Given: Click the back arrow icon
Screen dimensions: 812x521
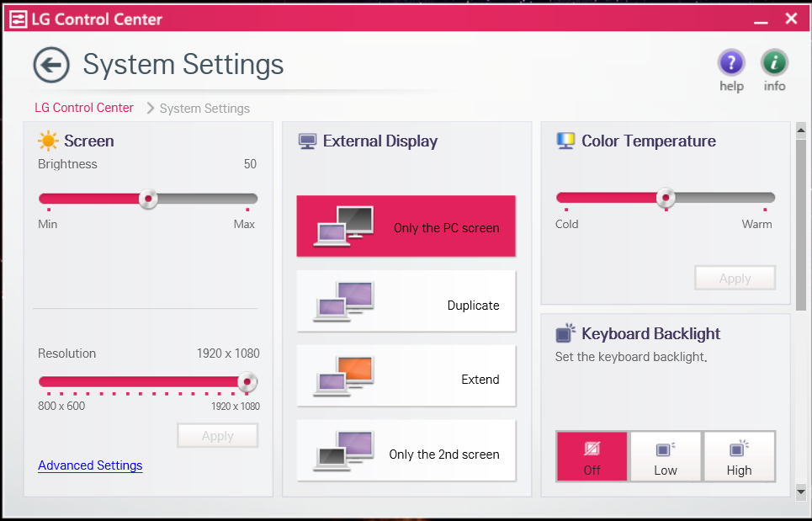Looking at the screenshot, I should [x=51, y=65].
